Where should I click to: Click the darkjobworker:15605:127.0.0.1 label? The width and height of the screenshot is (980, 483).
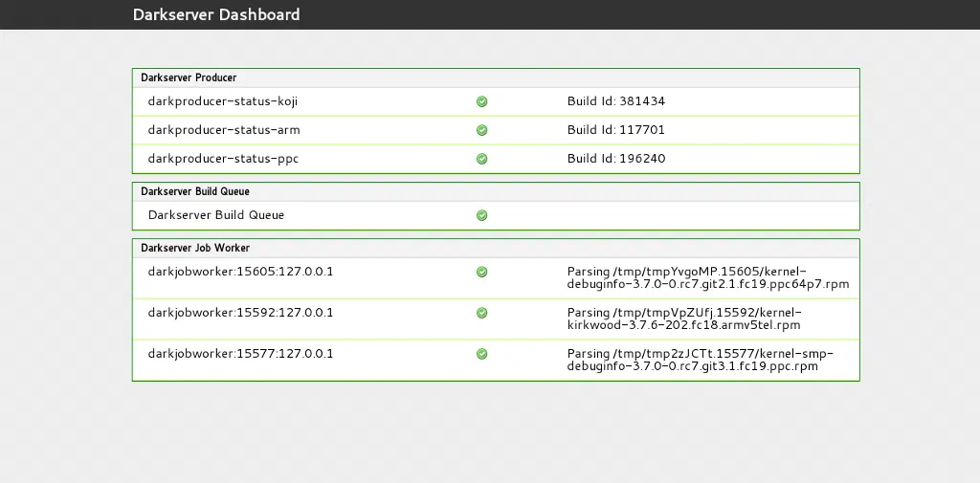tap(240, 272)
